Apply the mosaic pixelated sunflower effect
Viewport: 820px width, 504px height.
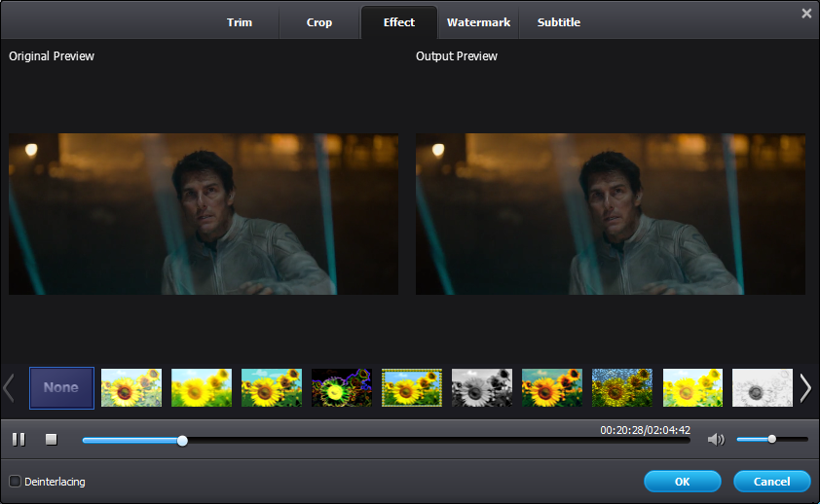pos(621,387)
